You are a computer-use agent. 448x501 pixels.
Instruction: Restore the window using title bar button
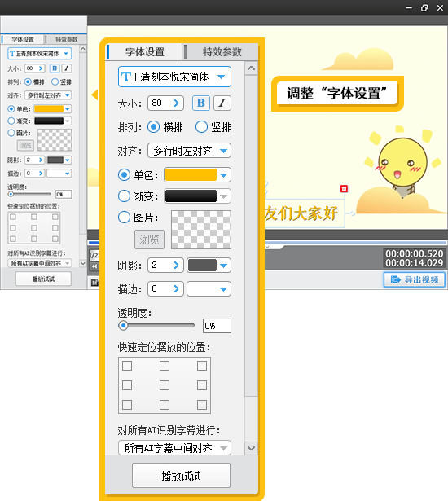424,7
